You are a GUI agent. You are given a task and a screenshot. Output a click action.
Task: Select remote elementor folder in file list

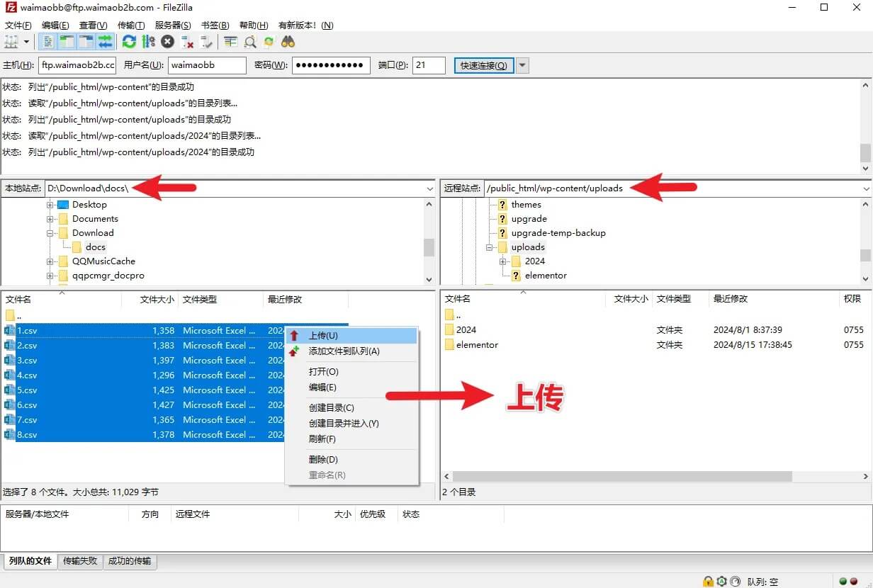477,345
